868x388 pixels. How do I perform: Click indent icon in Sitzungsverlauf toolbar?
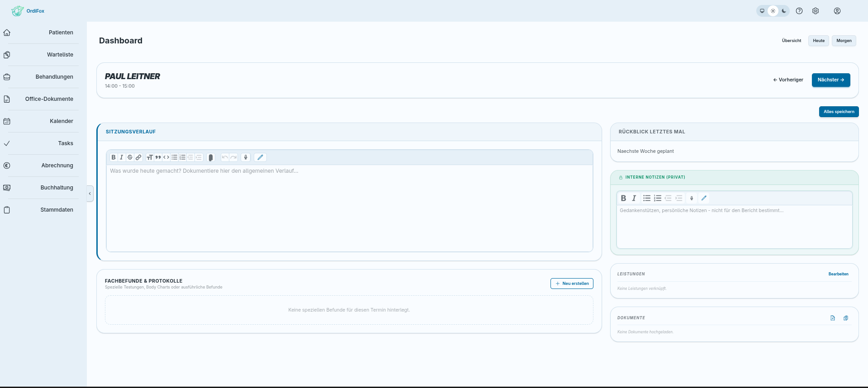click(x=199, y=157)
